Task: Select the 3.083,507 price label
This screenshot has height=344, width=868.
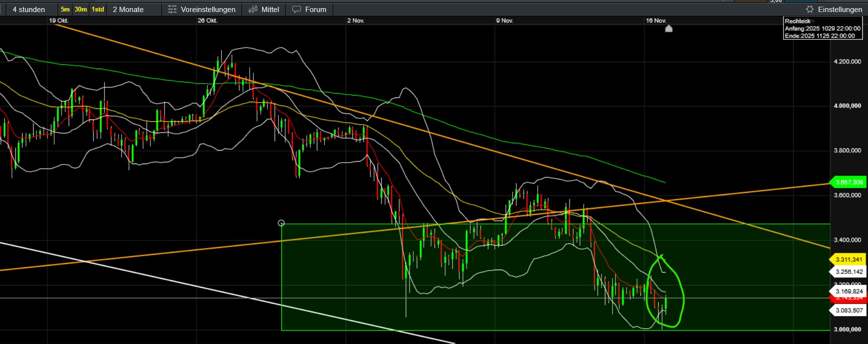Action: [848, 310]
